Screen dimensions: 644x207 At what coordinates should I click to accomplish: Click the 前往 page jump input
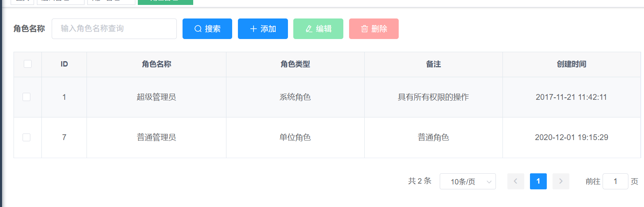click(615, 181)
